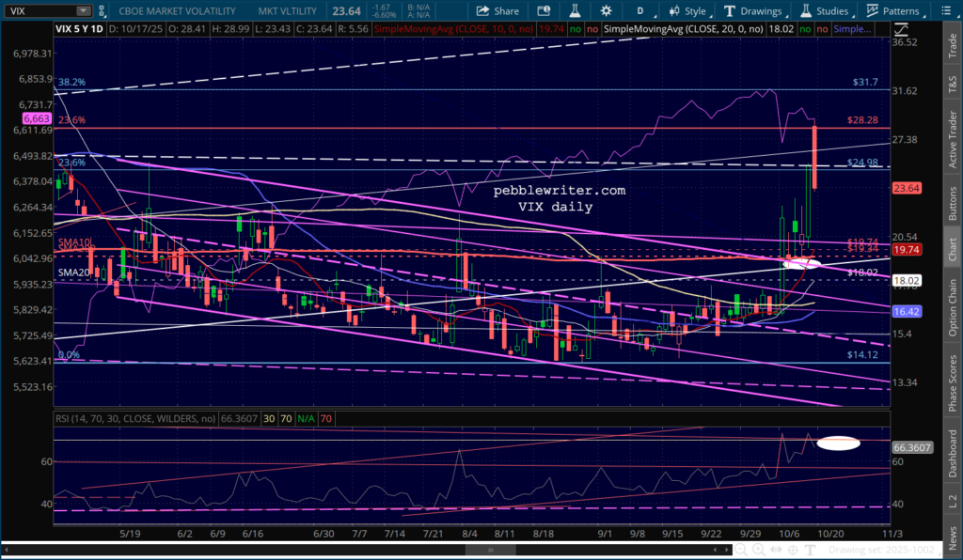This screenshot has width=963, height=560.
Task: Click the green N/A RSI header value
Action: (306, 418)
